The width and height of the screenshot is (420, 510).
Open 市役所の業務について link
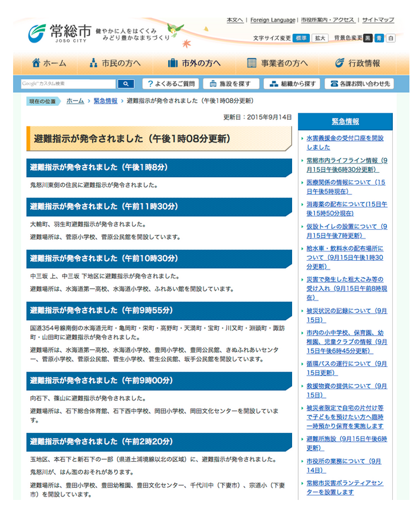pos(344,466)
